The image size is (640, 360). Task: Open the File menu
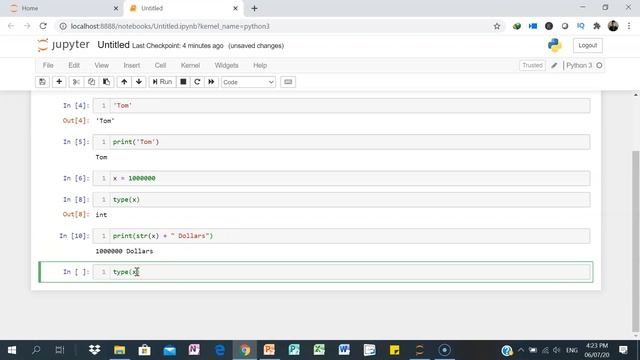tap(48, 65)
